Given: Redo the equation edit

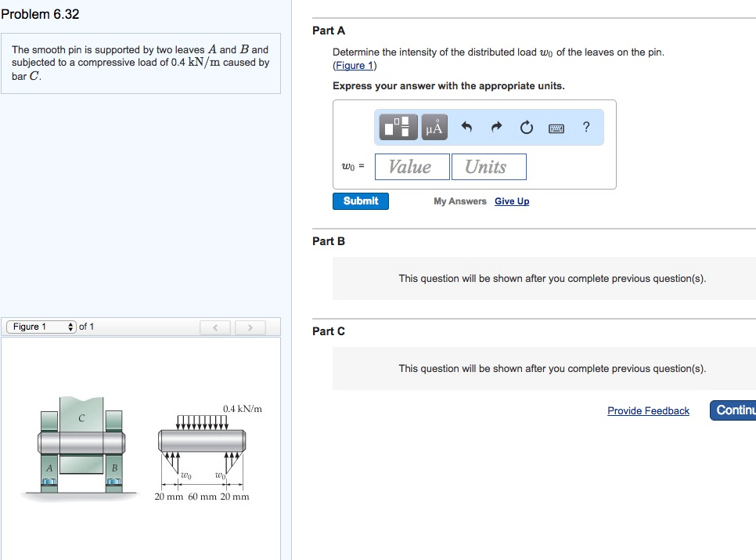Looking at the screenshot, I should click(496, 126).
